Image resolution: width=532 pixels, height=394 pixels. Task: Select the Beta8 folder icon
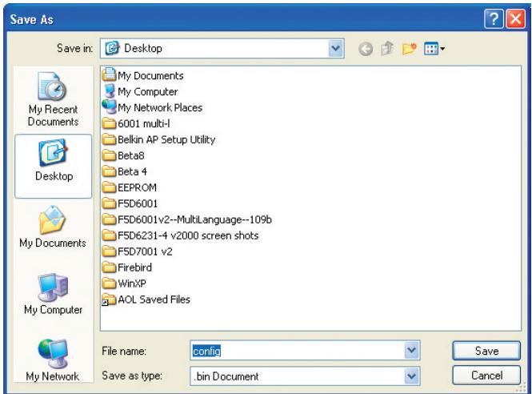tap(110, 155)
